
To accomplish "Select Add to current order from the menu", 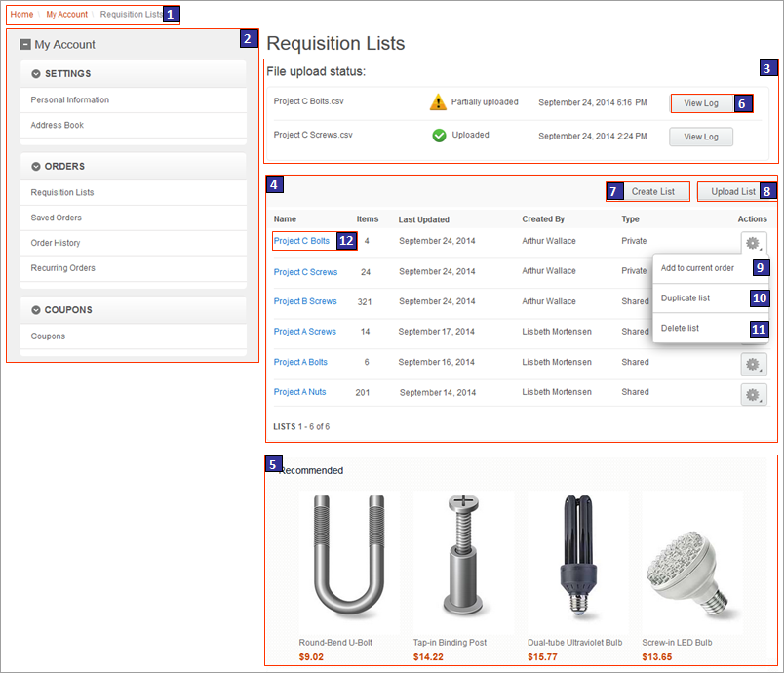I will coord(697,267).
